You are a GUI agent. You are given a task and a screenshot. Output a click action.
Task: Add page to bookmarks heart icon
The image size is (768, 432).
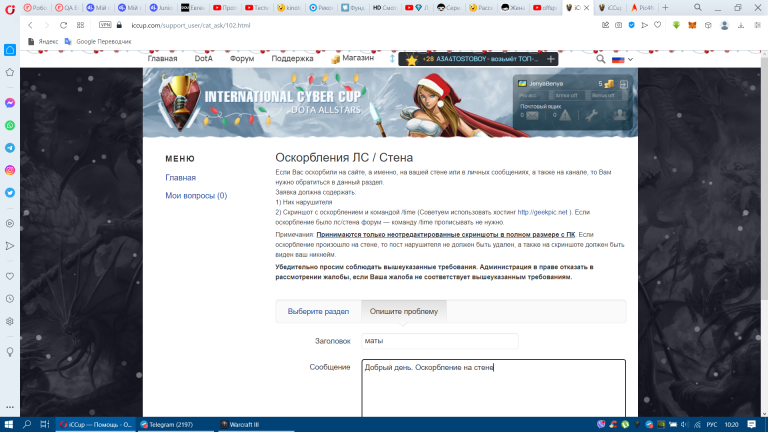658,25
